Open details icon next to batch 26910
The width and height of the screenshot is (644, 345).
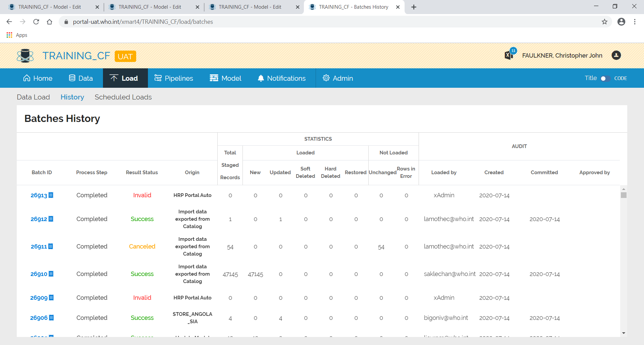tap(51, 274)
